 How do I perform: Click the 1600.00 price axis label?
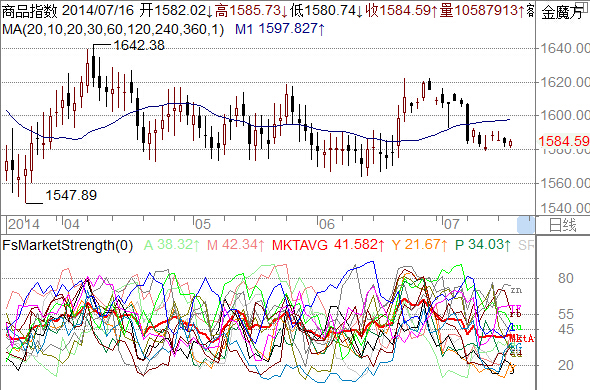coord(565,115)
